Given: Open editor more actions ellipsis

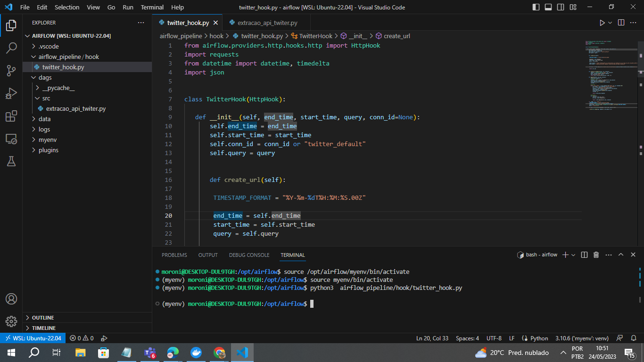Looking at the screenshot, I should [634, 23].
